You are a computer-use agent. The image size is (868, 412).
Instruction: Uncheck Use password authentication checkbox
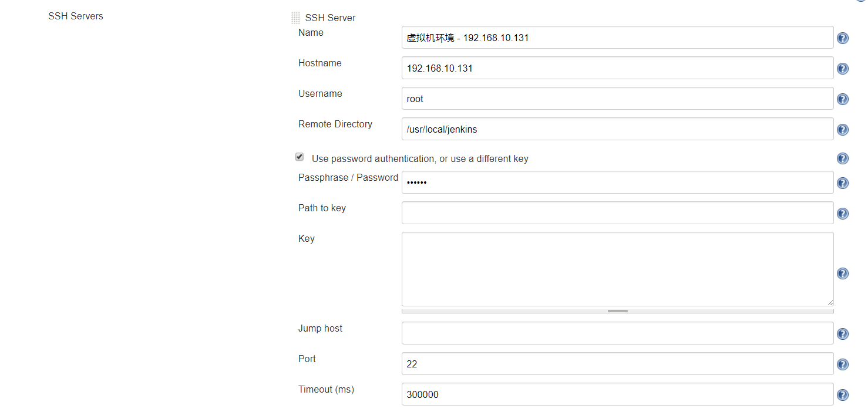click(300, 157)
